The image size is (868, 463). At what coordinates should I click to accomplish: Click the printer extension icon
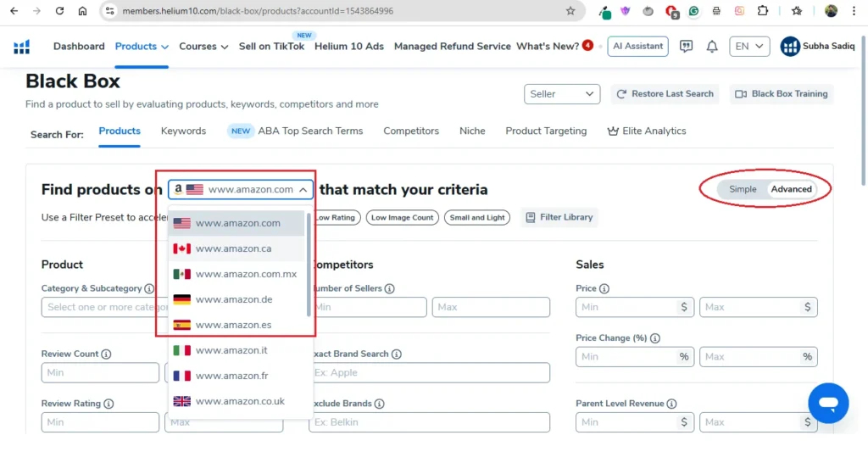[716, 10]
